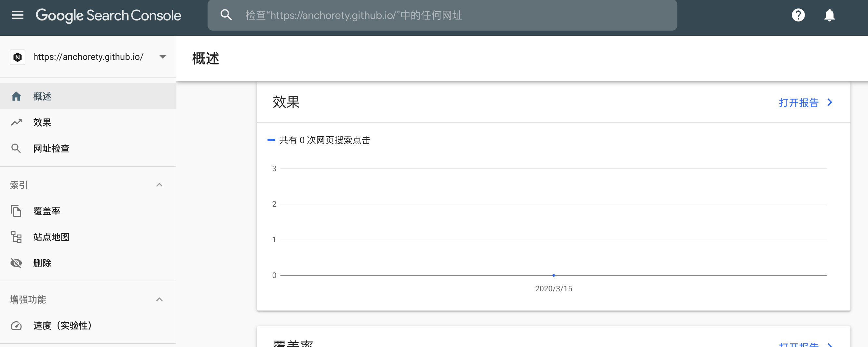Click the crossed-eye icon beside 删除
This screenshot has height=347, width=868.
pos(16,263)
